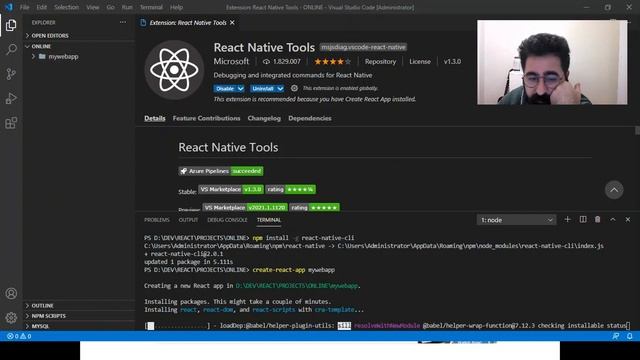Click the Azure Pipelines succeeded badge
This screenshot has width=640, height=360.
coord(221,171)
